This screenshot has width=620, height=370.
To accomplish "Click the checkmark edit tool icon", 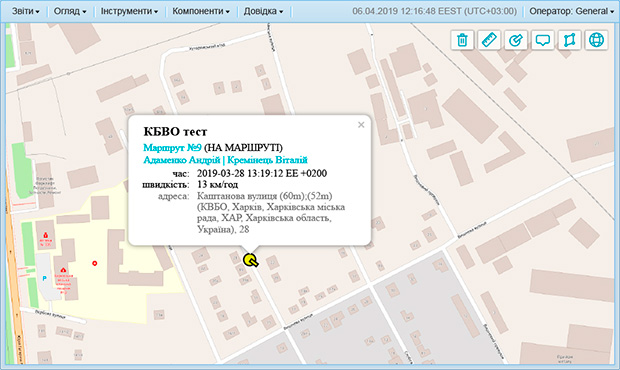I will (x=516, y=40).
